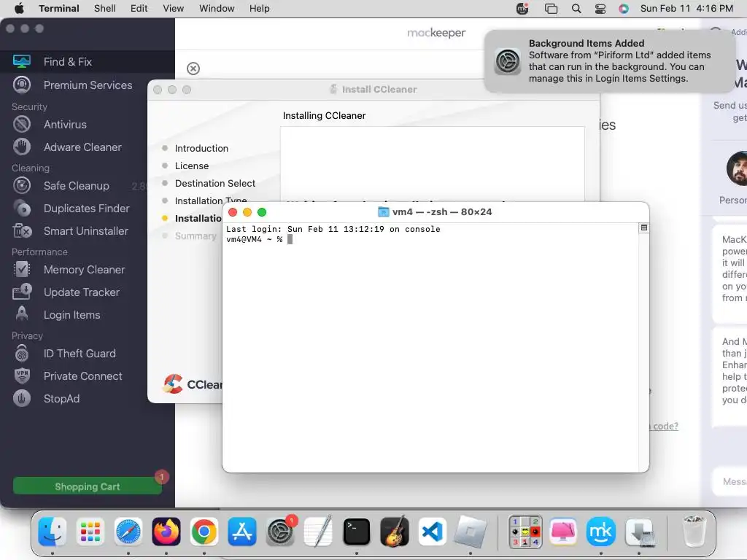Click the Terminal command prompt line
The height and width of the screenshot is (560, 747).
pos(259,239)
